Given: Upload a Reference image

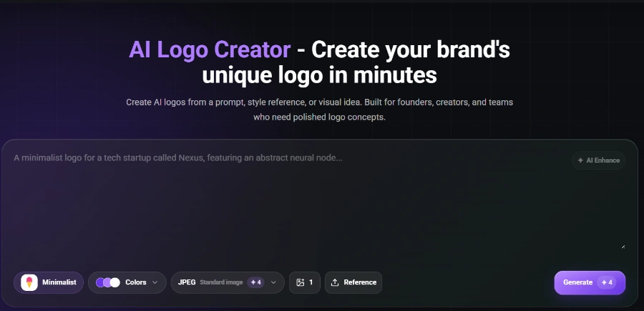Looking at the screenshot, I should tap(353, 282).
